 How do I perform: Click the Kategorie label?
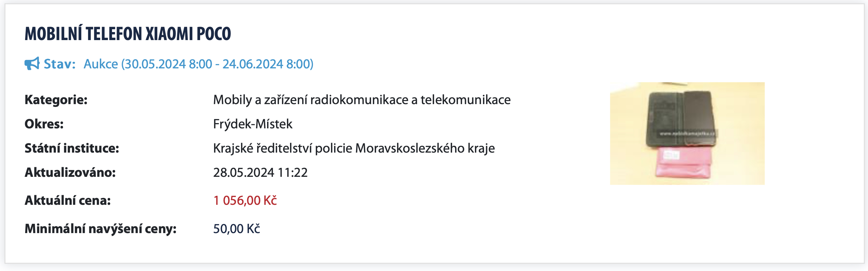[x=56, y=99]
